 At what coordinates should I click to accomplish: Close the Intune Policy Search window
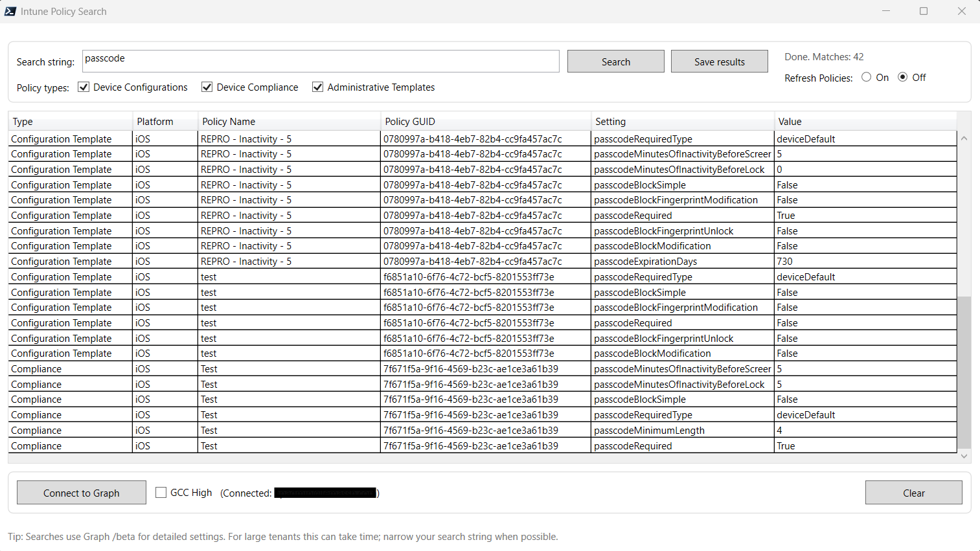(x=961, y=11)
